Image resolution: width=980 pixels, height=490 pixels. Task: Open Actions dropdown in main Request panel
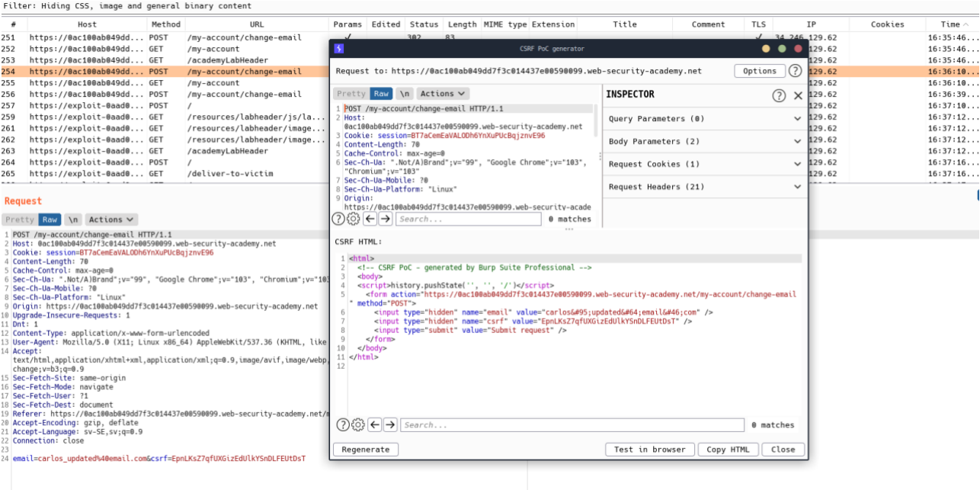coord(111,219)
